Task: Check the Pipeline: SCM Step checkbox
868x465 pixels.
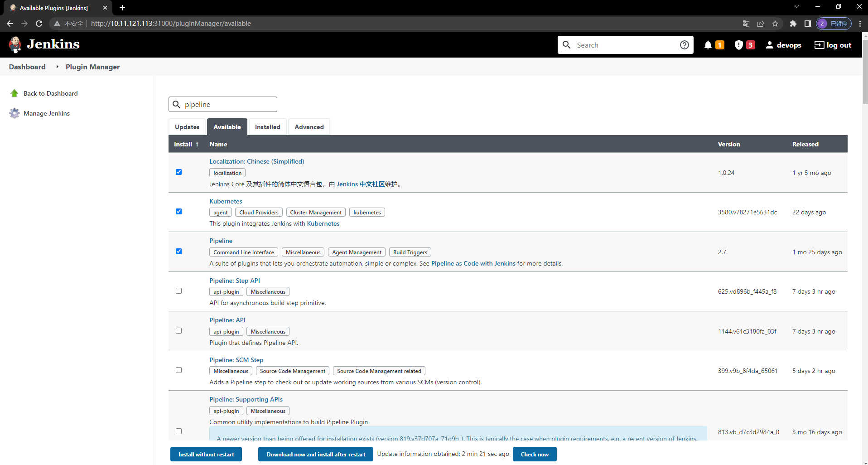Action: pyautogui.click(x=178, y=370)
